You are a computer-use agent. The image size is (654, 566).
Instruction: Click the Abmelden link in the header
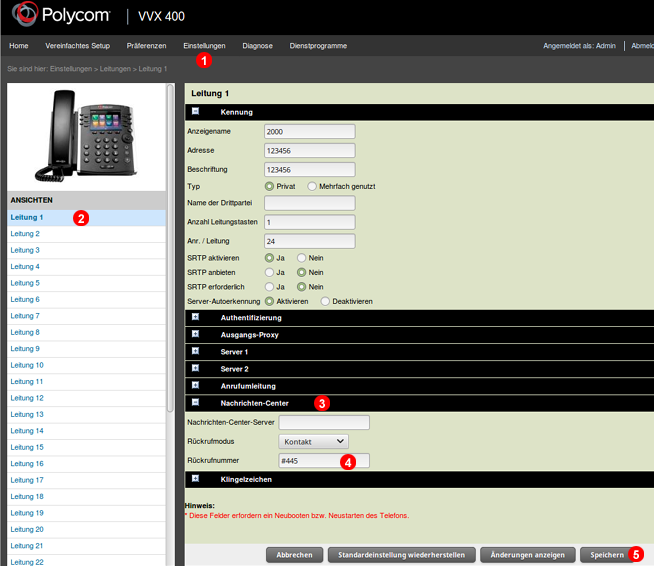pyautogui.click(x=642, y=46)
